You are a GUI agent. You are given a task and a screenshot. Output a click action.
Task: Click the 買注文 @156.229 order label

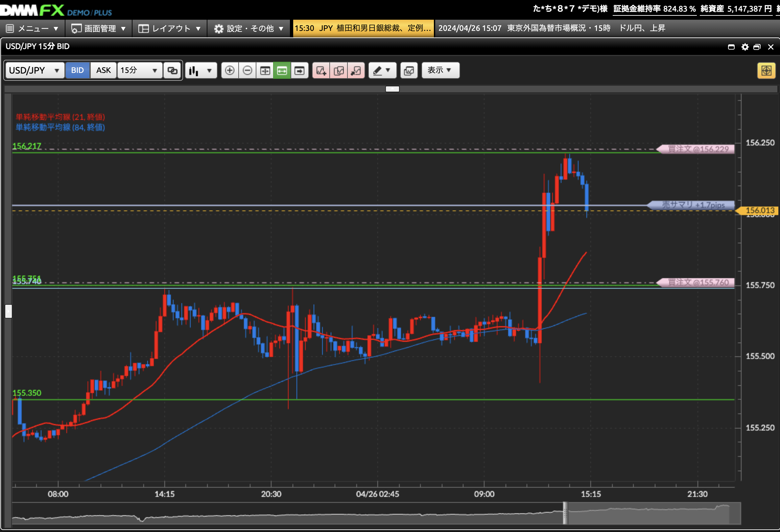tap(696, 149)
